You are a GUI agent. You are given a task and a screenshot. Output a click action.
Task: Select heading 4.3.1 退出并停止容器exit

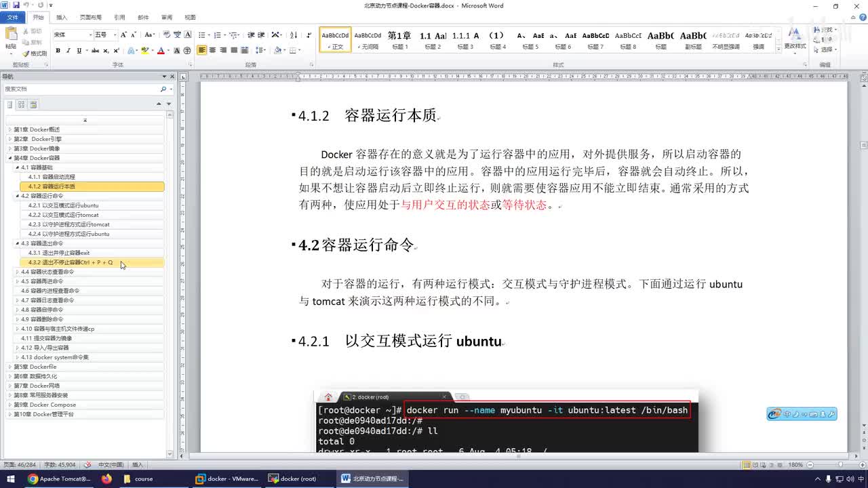click(59, 253)
